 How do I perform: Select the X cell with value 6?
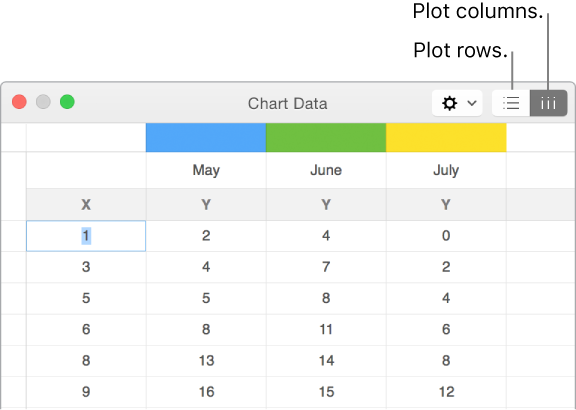click(x=86, y=330)
